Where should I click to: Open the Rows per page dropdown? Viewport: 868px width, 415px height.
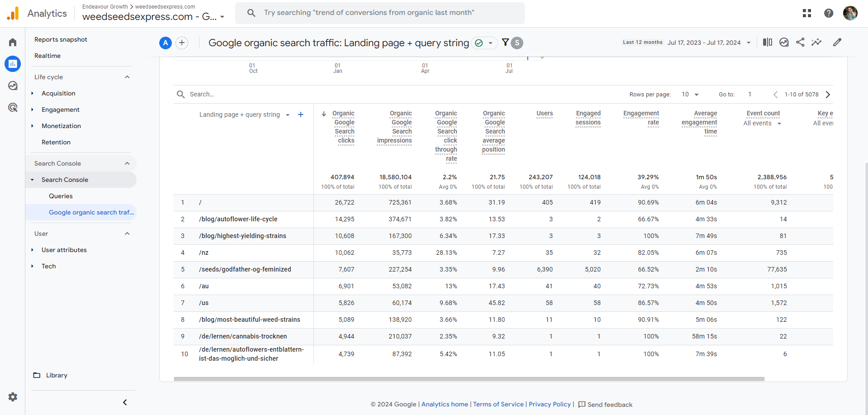point(689,94)
